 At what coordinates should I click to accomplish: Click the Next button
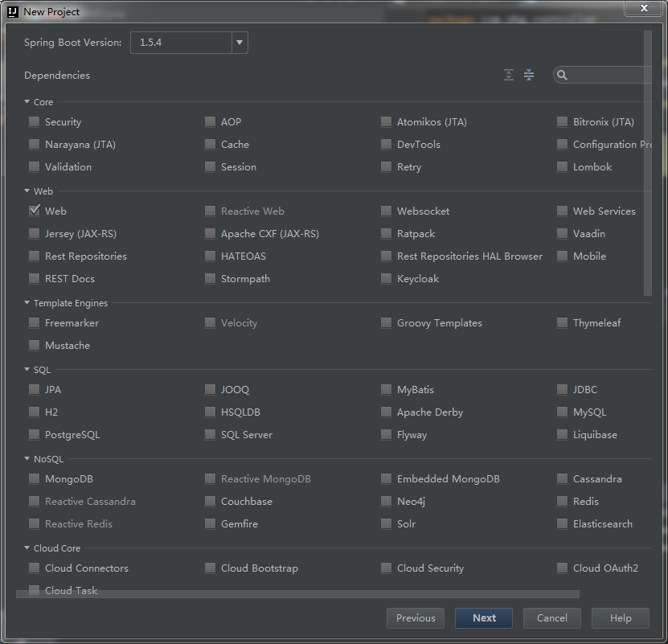click(x=484, y=618)
